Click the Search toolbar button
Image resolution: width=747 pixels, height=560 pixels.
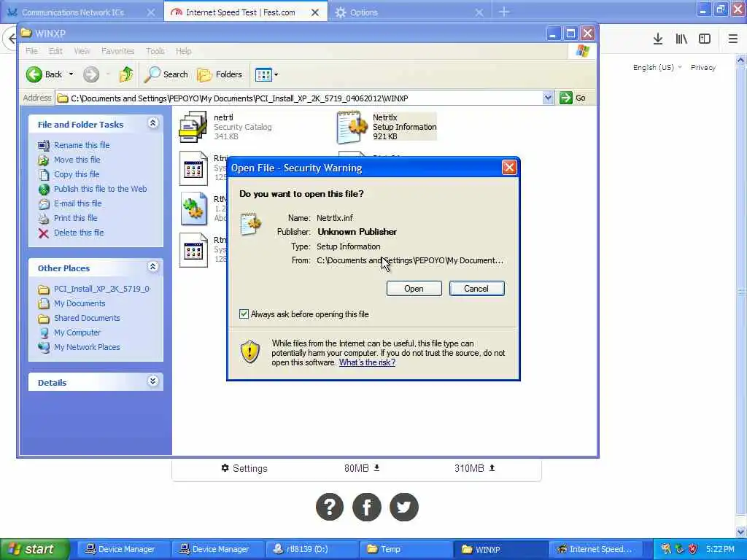tap(166, 74)
